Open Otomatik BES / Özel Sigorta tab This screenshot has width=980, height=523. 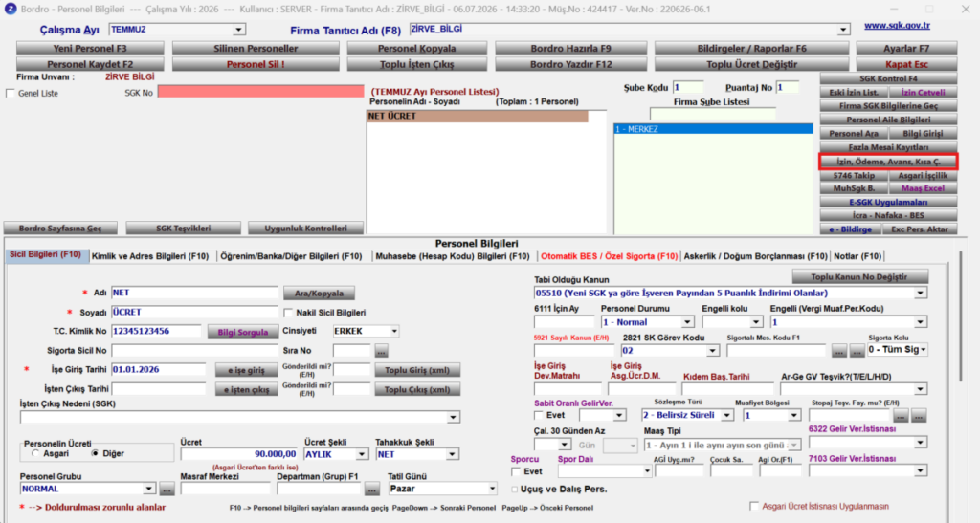(x=609, y=256)
